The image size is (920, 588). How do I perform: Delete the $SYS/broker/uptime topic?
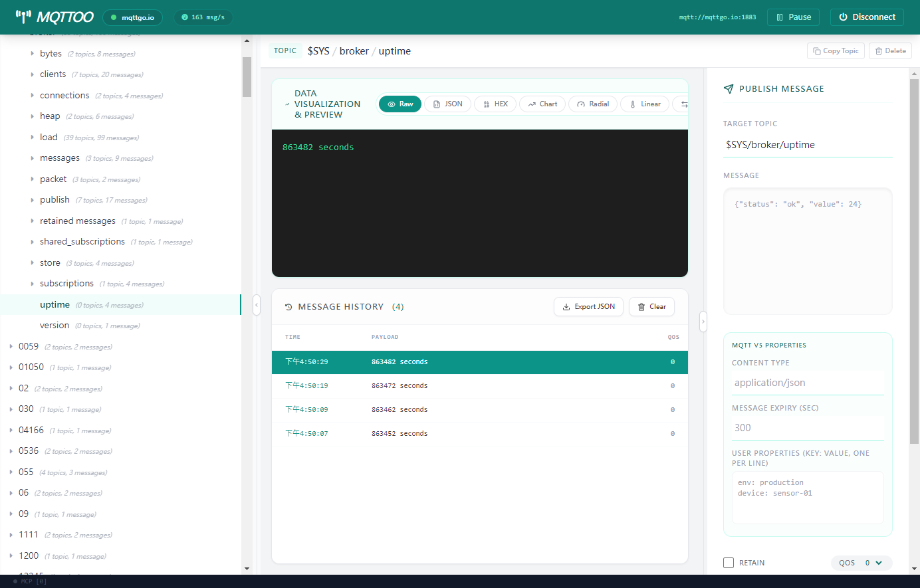tap(890, 51)
